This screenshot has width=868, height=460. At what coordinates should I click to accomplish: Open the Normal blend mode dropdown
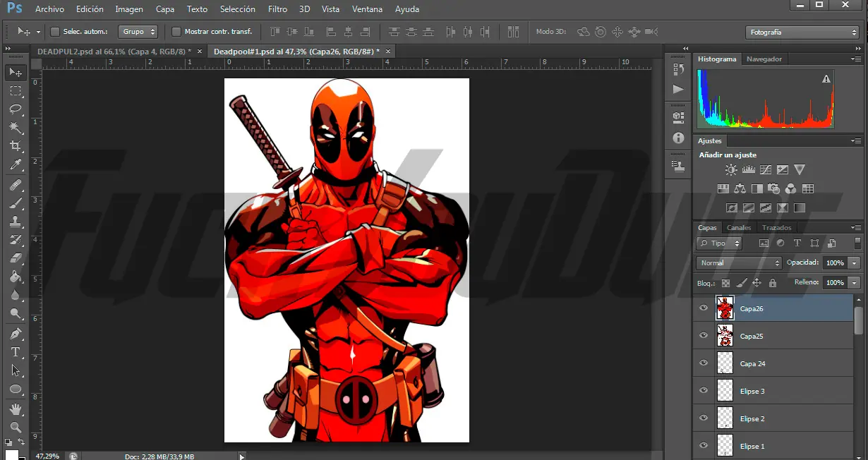[x=738, y=263]
